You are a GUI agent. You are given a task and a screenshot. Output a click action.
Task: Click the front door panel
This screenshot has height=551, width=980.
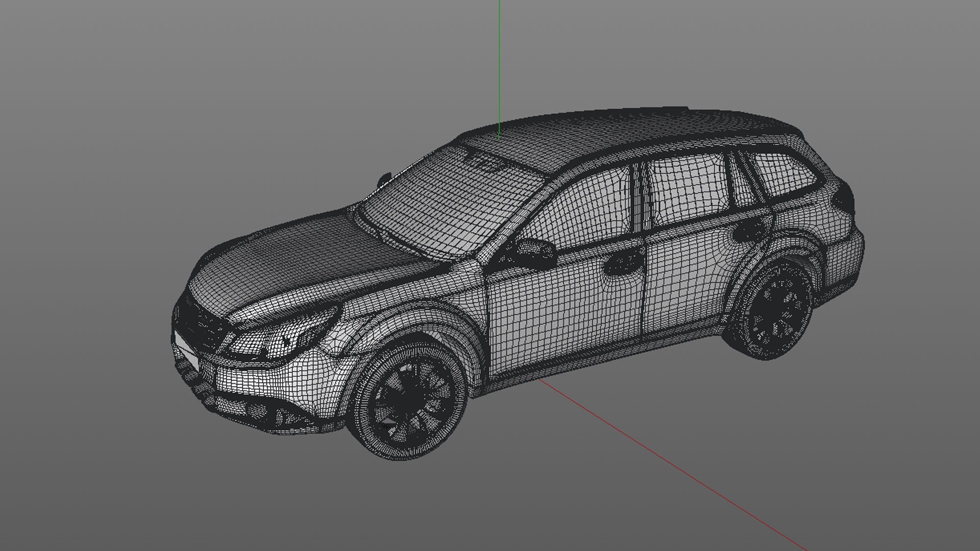[561, 311]
